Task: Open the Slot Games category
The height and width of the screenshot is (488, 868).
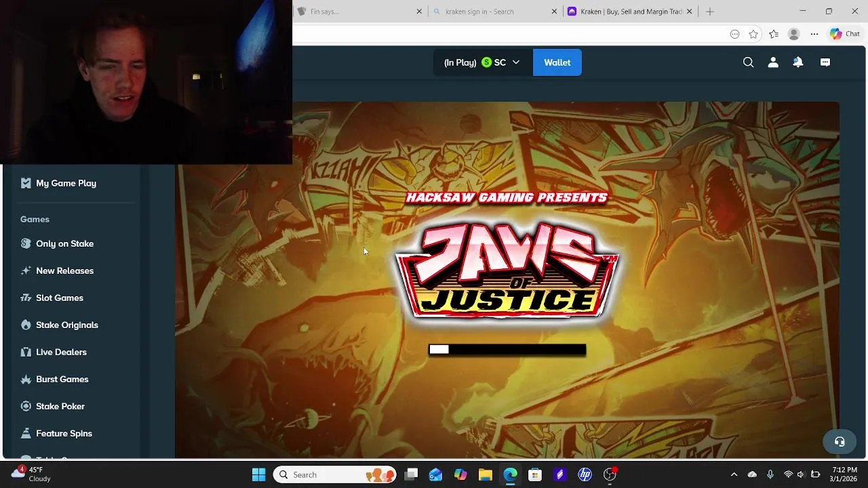Action: tap(60, 298)
